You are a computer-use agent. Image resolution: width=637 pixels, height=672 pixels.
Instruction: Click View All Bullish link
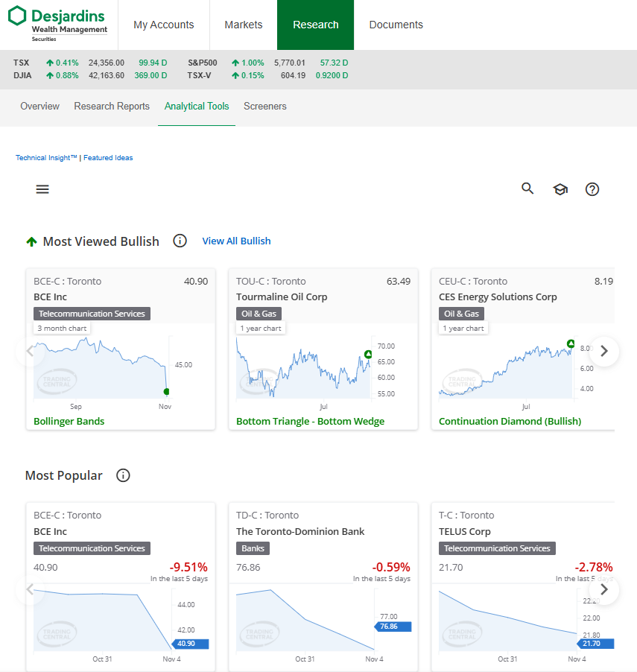coord(237,241)
